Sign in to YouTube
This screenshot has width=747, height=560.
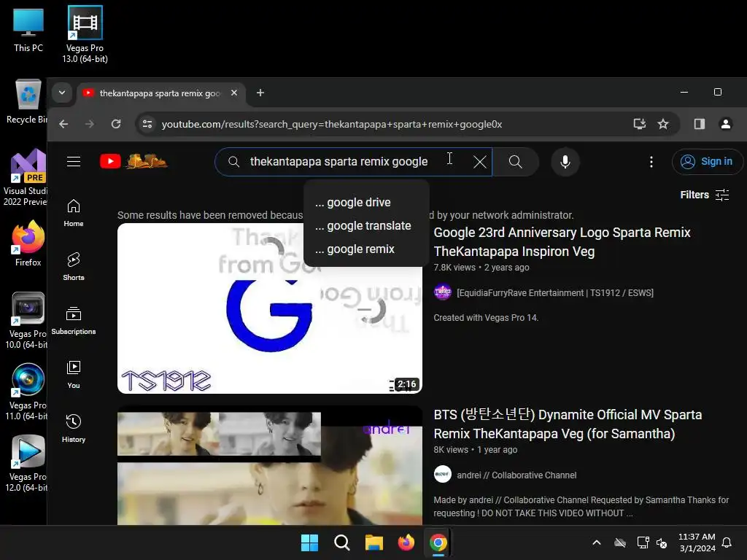[x=708, y=162]
